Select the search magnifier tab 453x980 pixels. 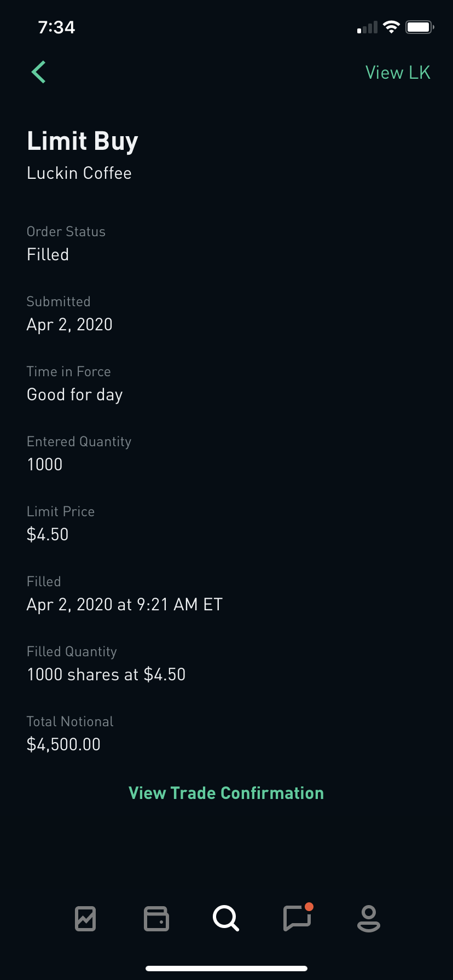(x=225, y=918)
